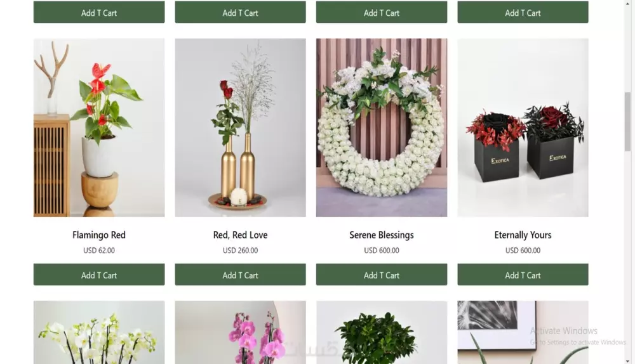Screen dimensions: 635x364
Task: Add Serene Blessings to cart
Action: click(x=382, y=275)
